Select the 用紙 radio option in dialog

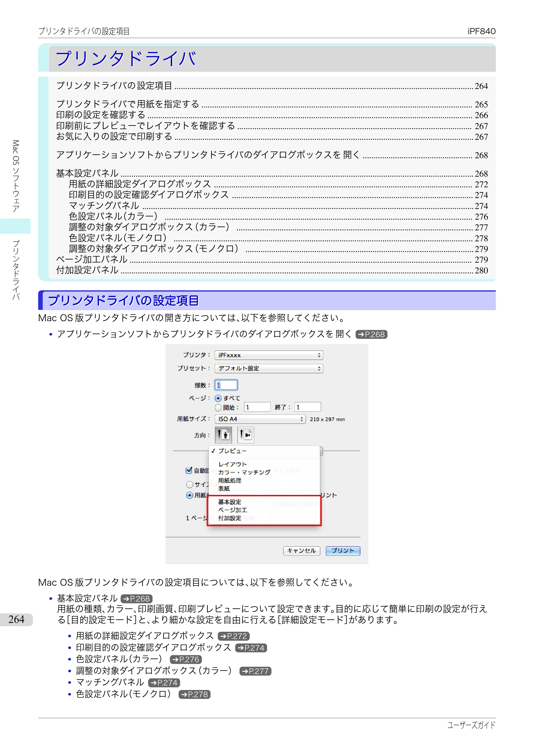pyautogui.click(x=190, y=495)
